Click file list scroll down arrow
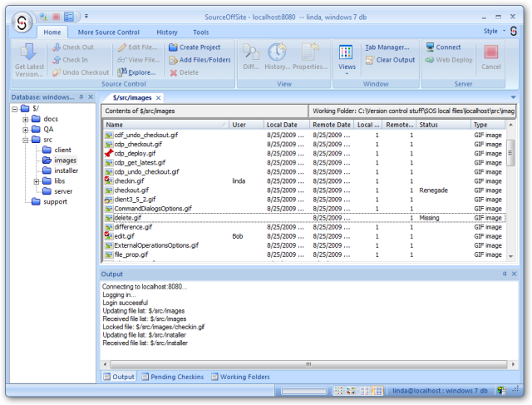The image size is (532, 405). 510,257
